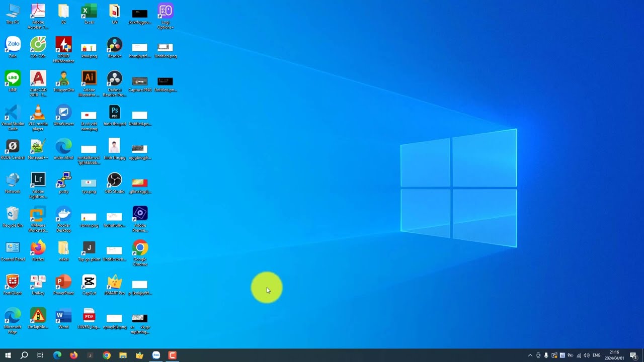Image resolution: width=644 pixels, height=362 pixels.
Task: Select the CapCut desktop shortcut
Action: [x=89, y=285]
